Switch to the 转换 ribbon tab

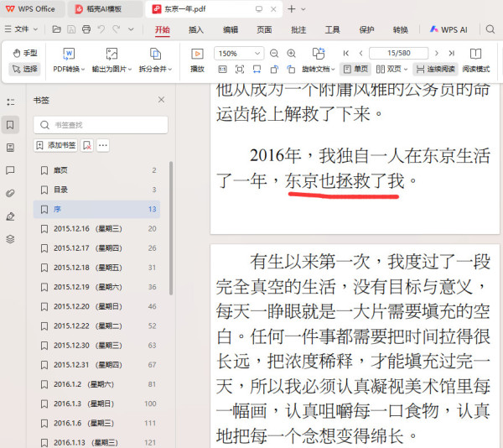401,30
